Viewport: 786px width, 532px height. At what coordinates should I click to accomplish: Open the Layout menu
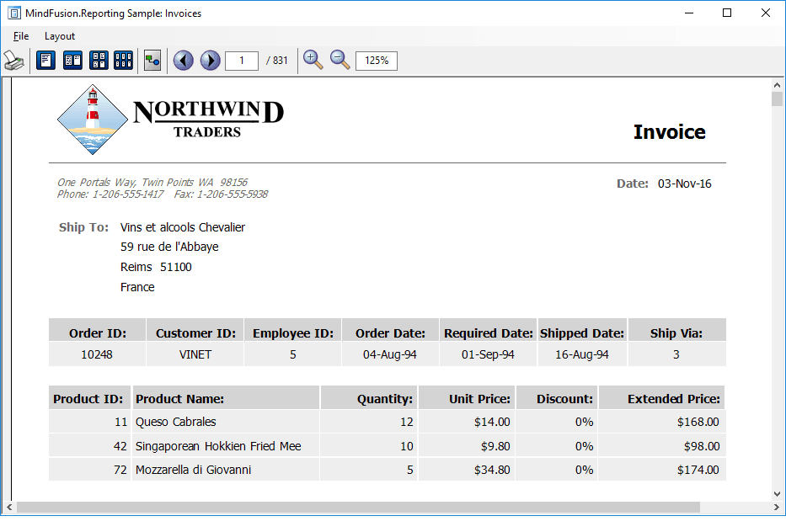(x=60, y=36)
